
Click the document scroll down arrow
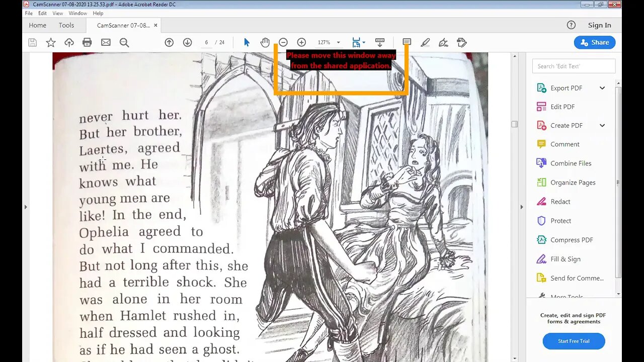(x=514, y=358)
